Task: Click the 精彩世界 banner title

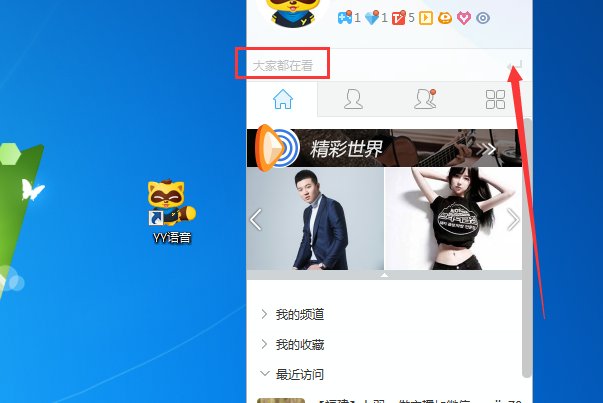Action: (x=346, y=148)
